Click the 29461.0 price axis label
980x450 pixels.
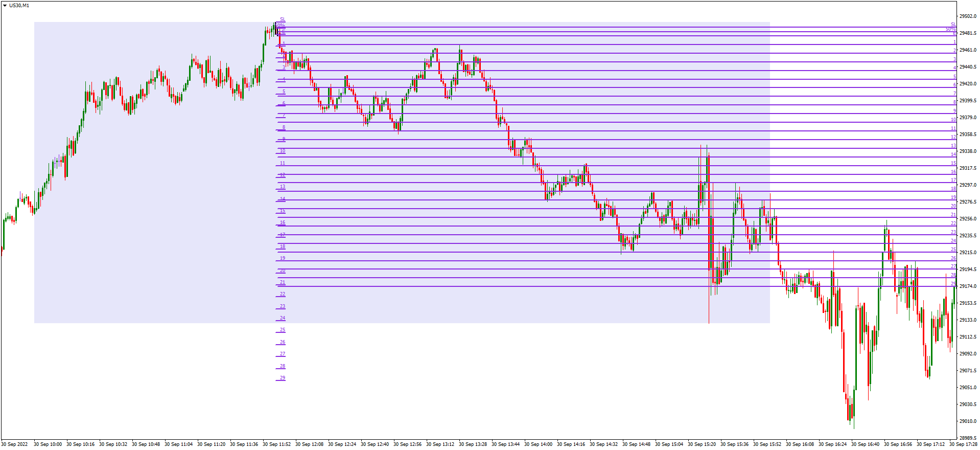point(968,50)
